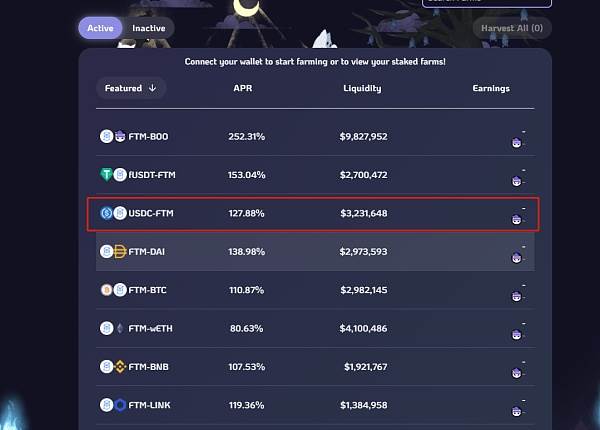Switch to Inactive farms toggle

148,28
